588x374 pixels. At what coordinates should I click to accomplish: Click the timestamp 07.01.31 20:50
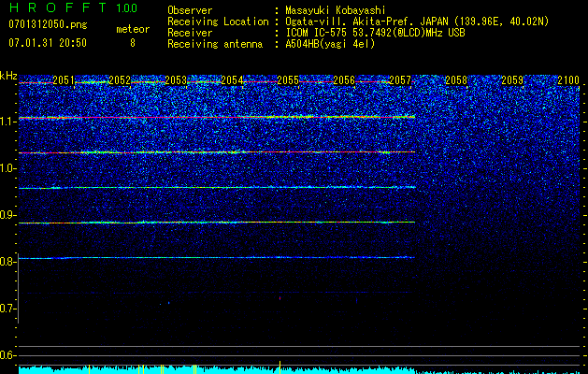tap(48, 43)
